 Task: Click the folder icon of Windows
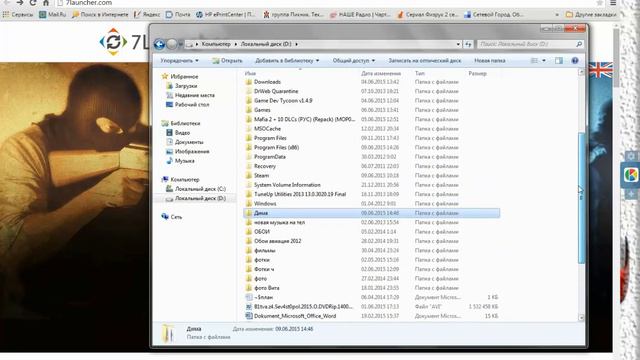(x=249, y=204)
